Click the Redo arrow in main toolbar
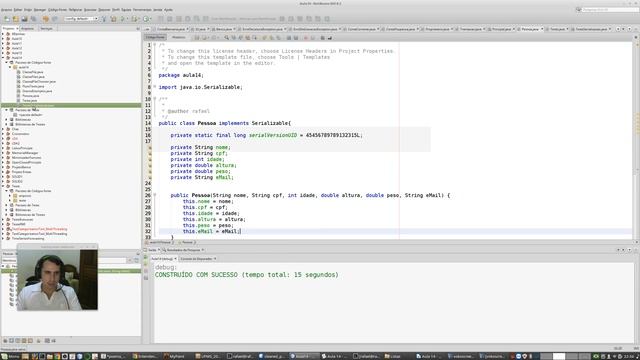The width and height of the screenshot is (640, 360). tap(54, 19)
